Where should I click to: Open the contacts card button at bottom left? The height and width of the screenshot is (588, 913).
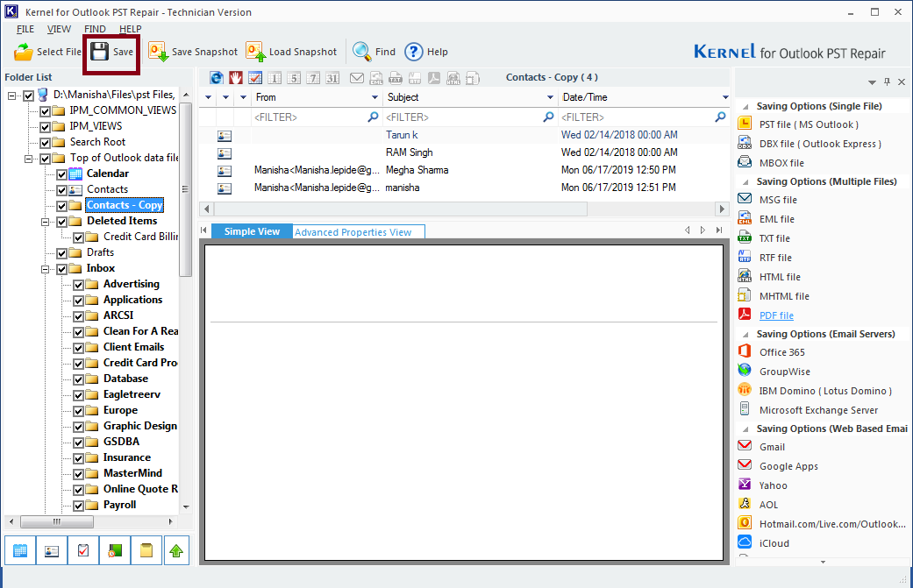click(52, 550)
